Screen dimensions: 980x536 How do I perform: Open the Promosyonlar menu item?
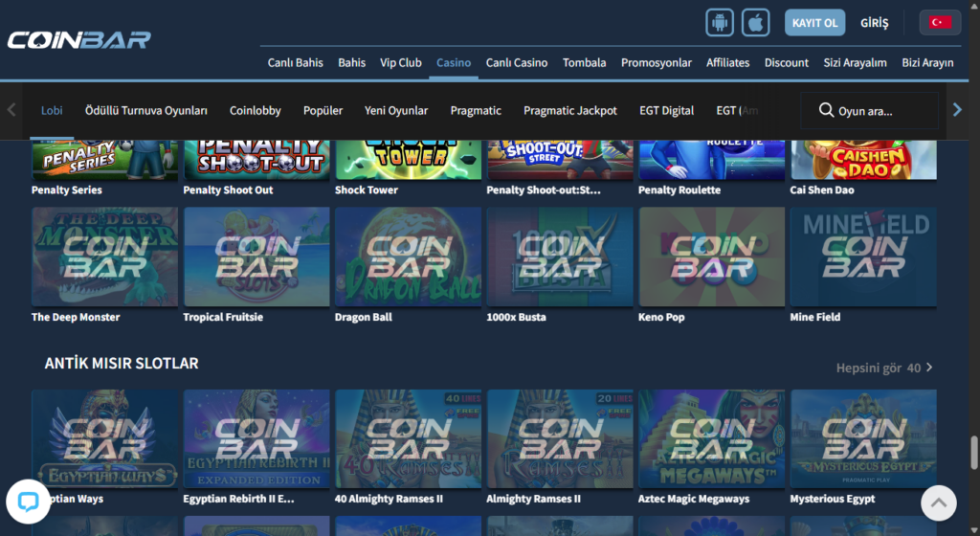click(656, 63)
